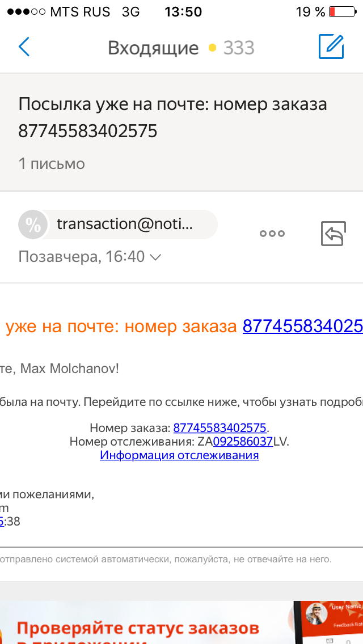The image size is (363, 644).
Task: Open sender chip transaction@noti…
Action: tap(118, 224)
